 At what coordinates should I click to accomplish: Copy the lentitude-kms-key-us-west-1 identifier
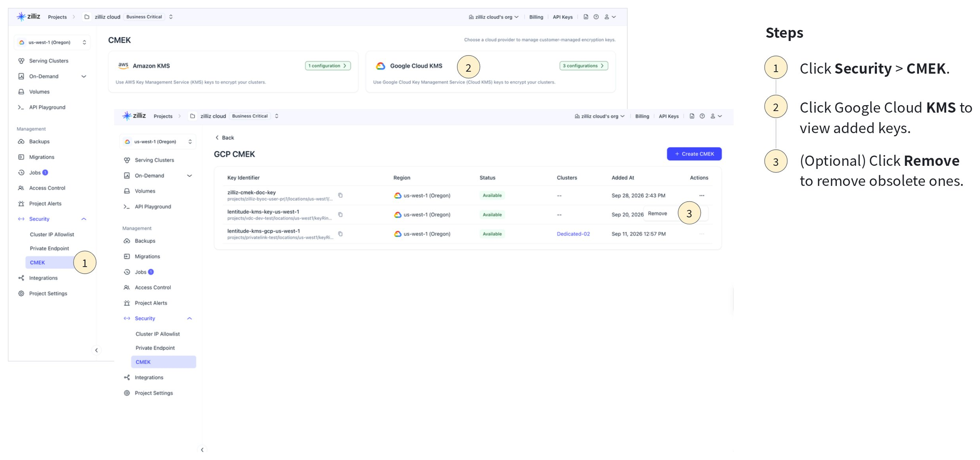point(340,215)
